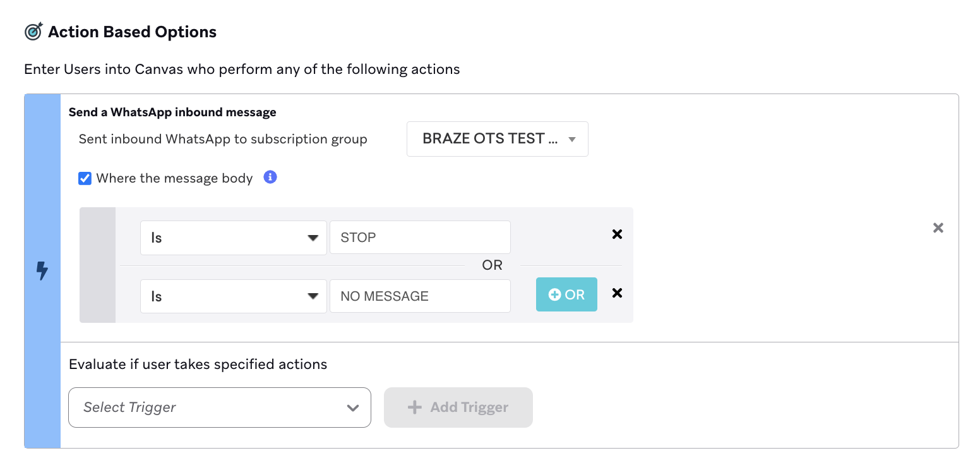Remove the NO MESSAGE condition row
Viewport: 980px width, 465px height.
618,293
